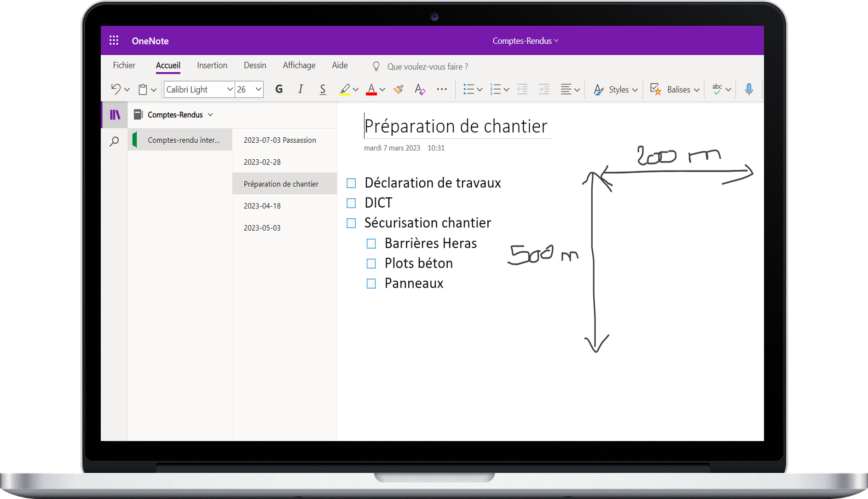This screenshot has height=499, width=868.
Task: Click the paragraph alignment icon
Action: 566,89
